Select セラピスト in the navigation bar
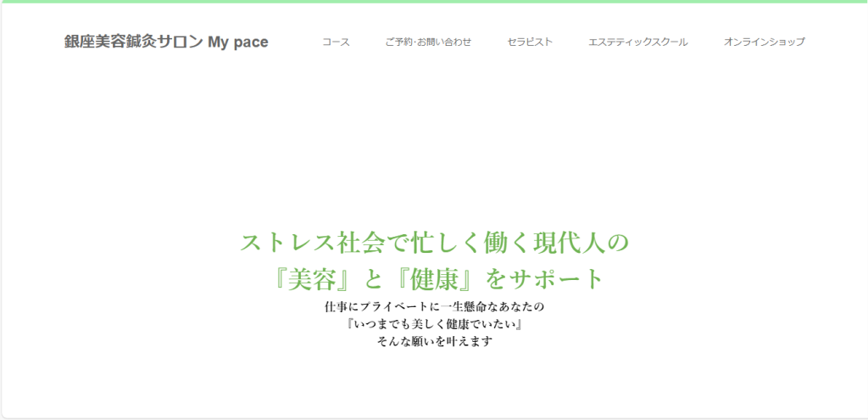868x420 pixels. tap(530, 42)
